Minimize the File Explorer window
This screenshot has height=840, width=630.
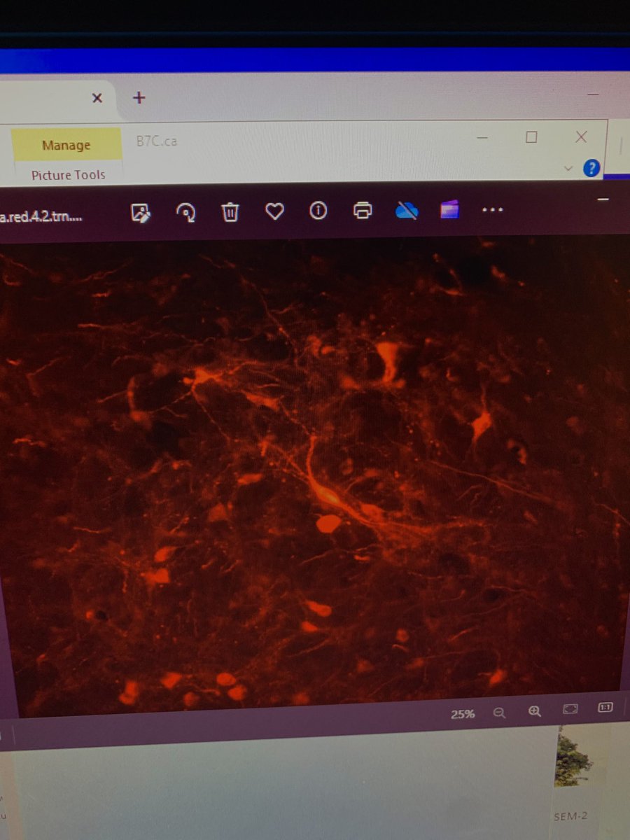482,139
